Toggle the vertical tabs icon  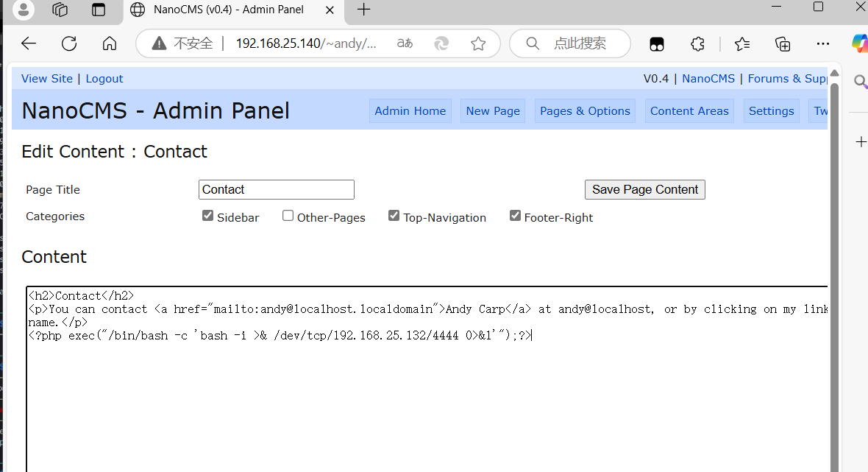tap(99, 10)
